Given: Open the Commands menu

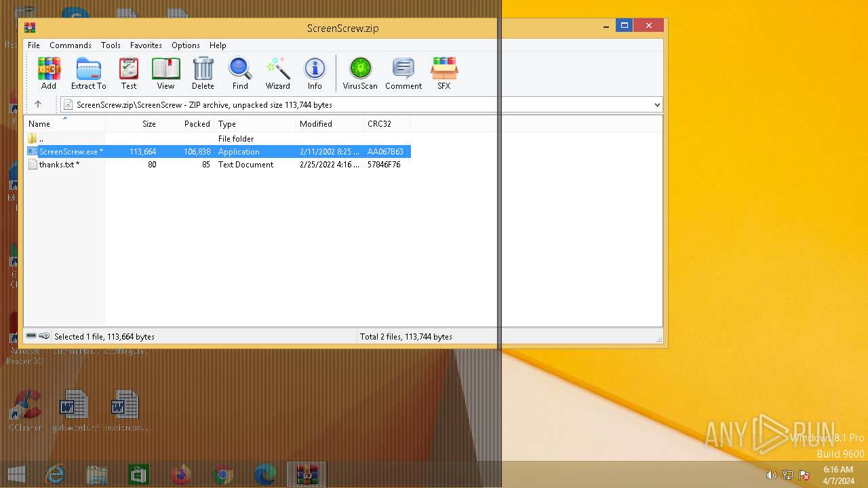Looking at the screenshot, I should point(71,45).
